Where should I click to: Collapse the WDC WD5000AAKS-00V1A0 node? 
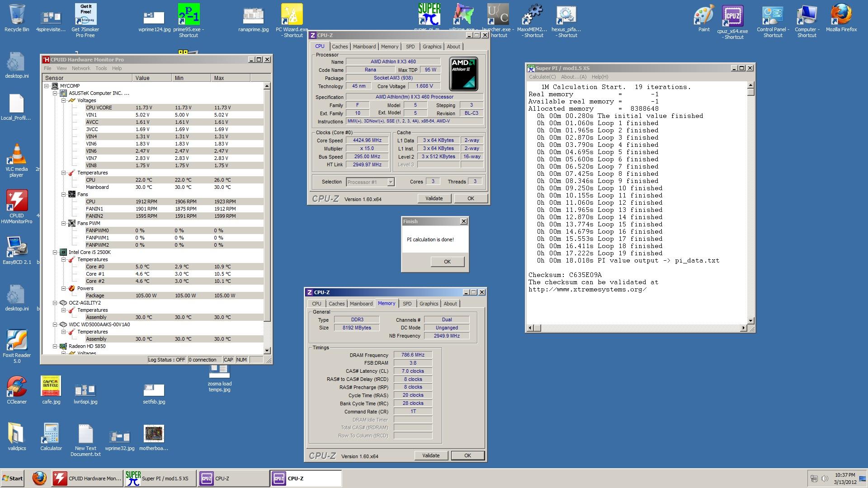[55, 324]
